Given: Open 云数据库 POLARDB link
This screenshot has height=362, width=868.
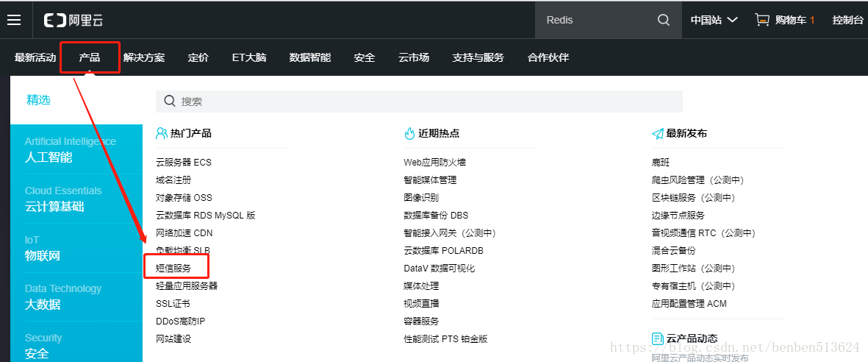Looking at the screenshot, I should pos(444,251).
